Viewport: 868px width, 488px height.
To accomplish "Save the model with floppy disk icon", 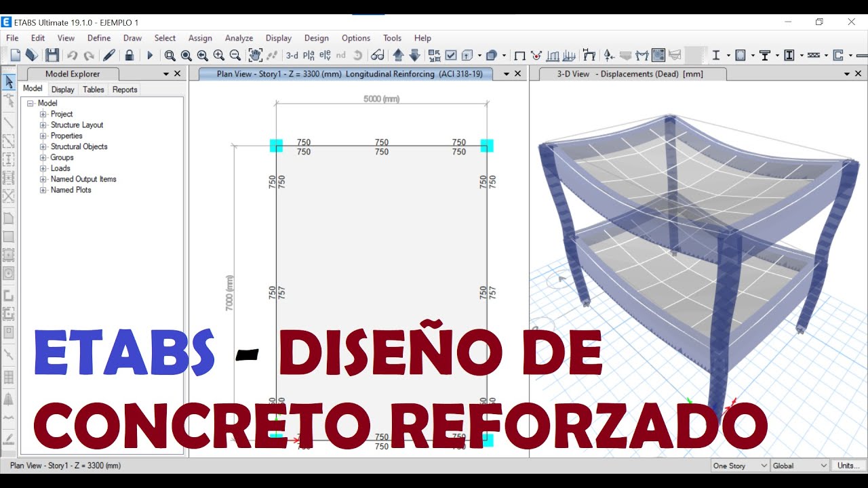I will (52, 56).
